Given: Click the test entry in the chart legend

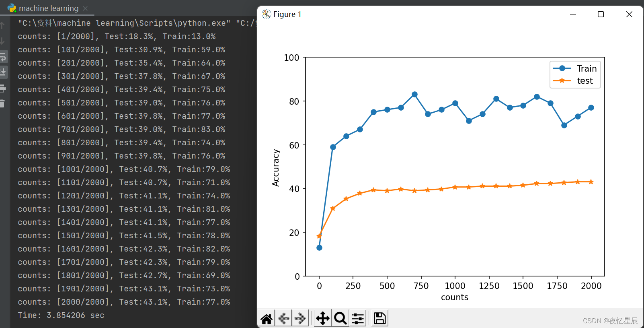Looking at the screenshot, I should click(x=573, y=80).
